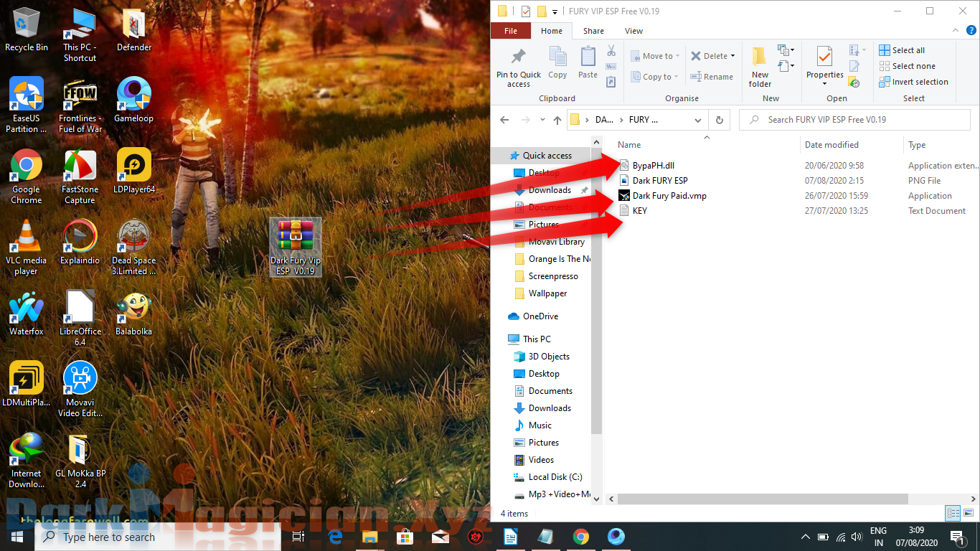
Task: Select the Gameloop desktop icon
Action: tap(134, 100)
